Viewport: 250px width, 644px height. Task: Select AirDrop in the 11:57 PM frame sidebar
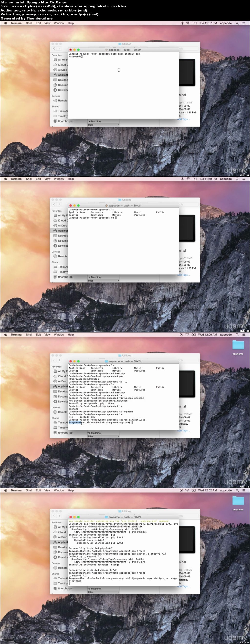pyautogui.click(x=60, y=70)
